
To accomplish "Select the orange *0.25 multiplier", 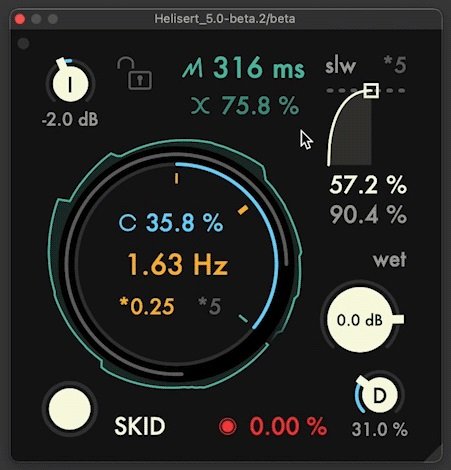I will point(147,306).
